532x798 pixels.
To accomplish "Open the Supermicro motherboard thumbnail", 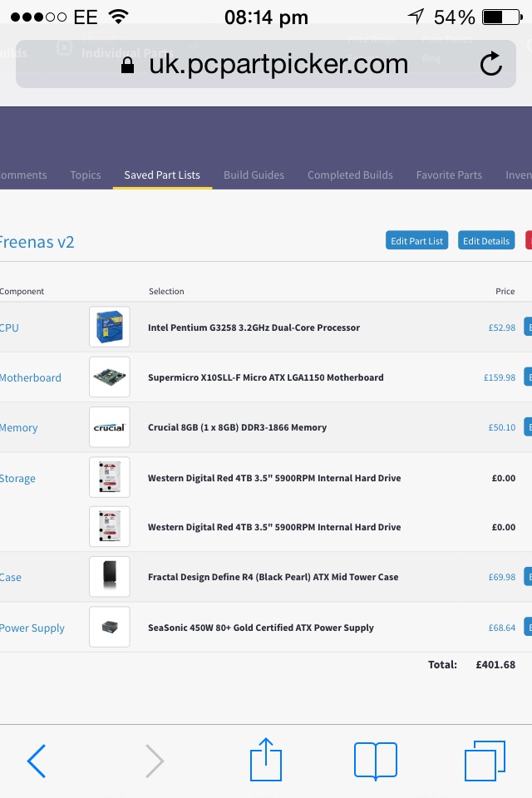I will [110, 377].
